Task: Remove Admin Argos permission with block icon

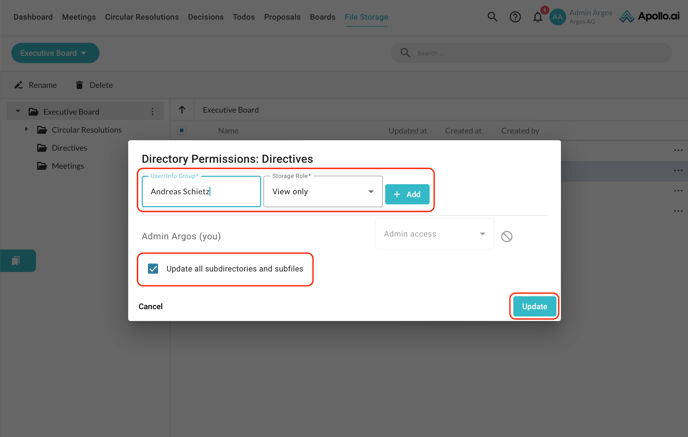Action: click(x=507, y=237)
